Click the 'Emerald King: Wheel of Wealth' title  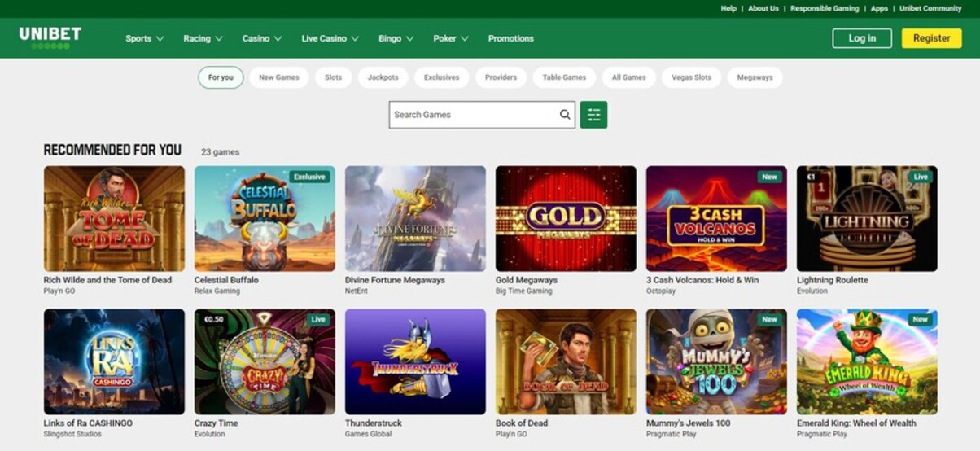856,423
